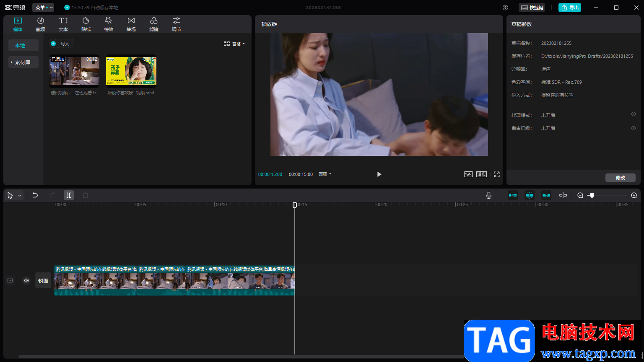Click the draft save path text
The image size is (644, 362).
point(587,56)
